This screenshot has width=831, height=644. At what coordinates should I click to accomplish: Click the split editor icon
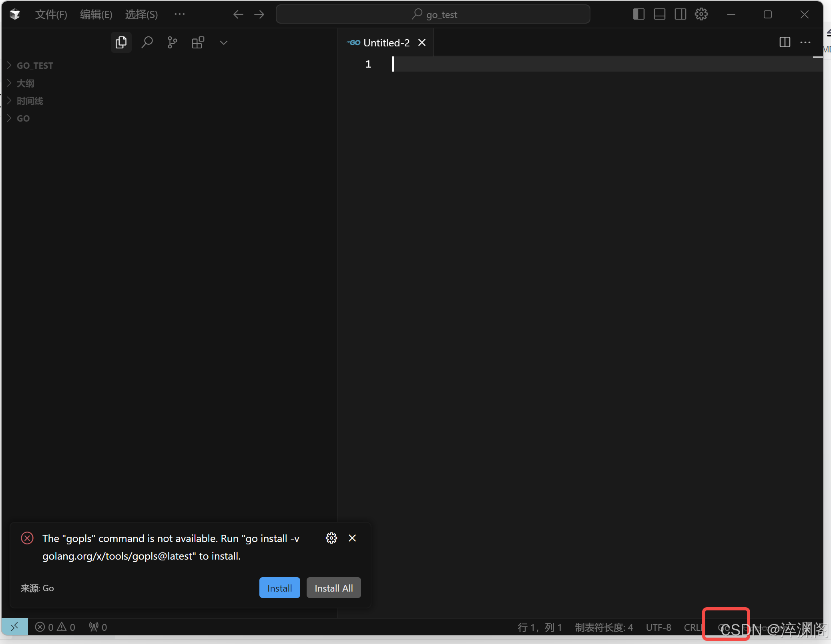(x=785, y=42)
